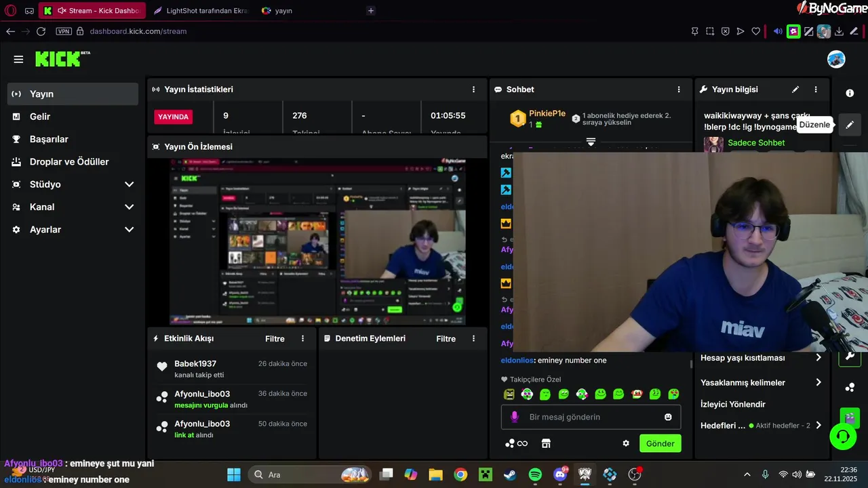
Task: Open Yayın bilgisi three-dot options menu
Action: pyautogui.click(x=816, y=89)
